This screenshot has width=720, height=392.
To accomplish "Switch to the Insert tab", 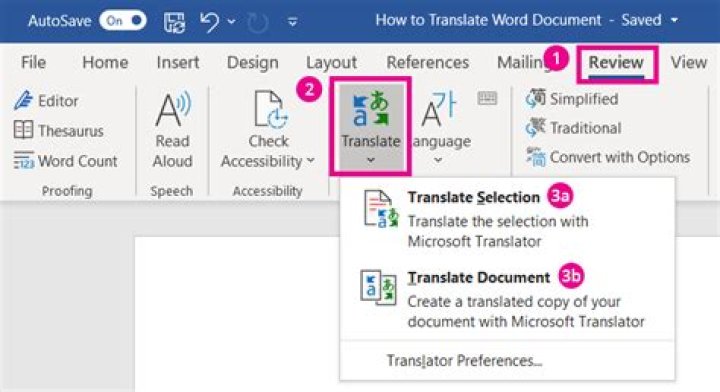I will point(178,62).
